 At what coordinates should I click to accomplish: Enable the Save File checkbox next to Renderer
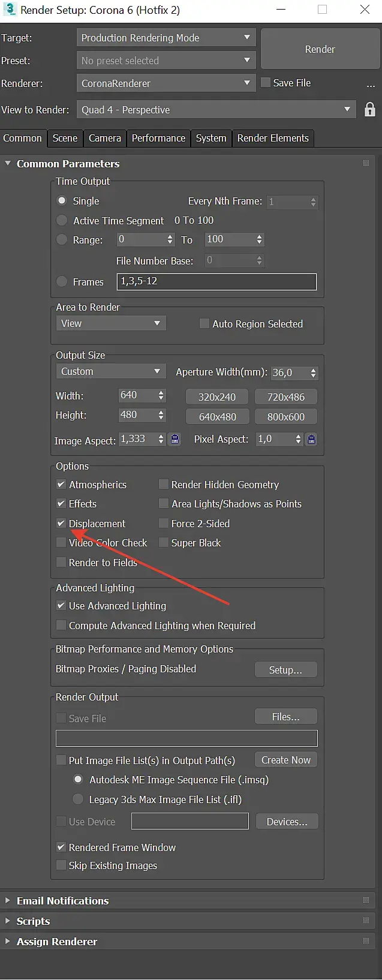pyautogui.click(x=266, y=83)
